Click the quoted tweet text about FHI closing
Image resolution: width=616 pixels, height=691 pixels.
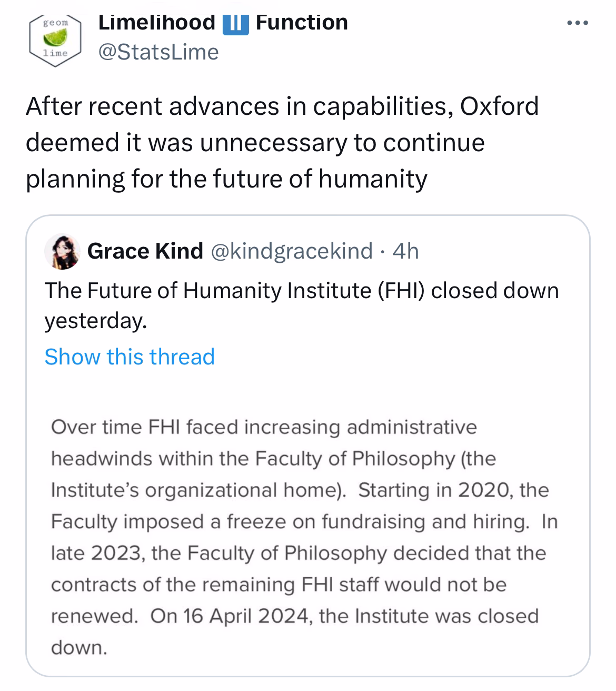(302, 305)
